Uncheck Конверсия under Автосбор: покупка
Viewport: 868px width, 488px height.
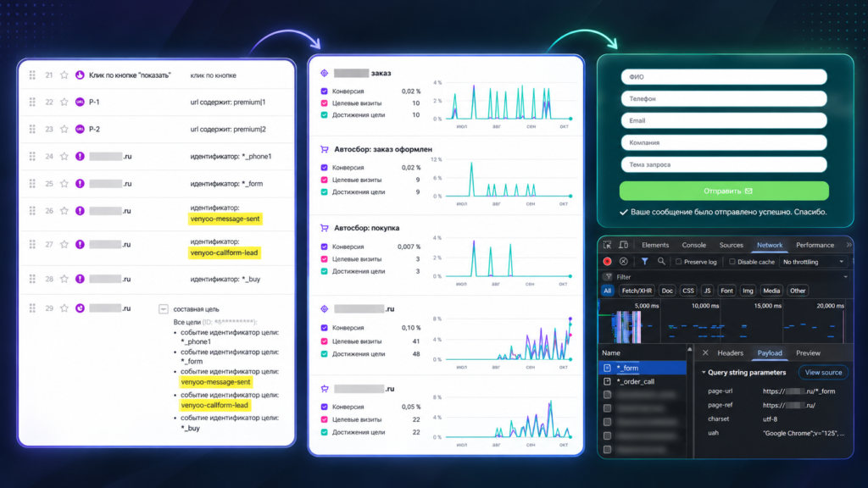(x=325, y=247)
